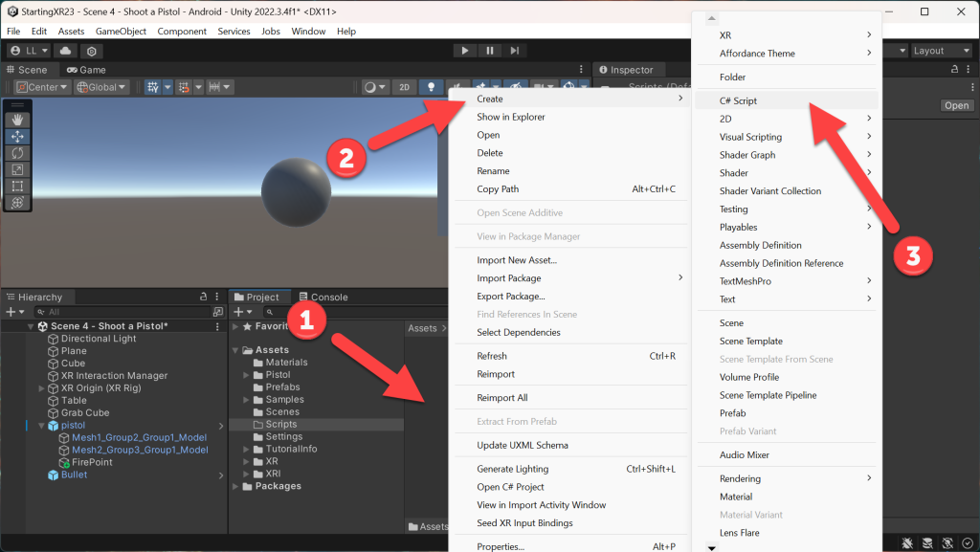Viewport: 980px width, 552px height.
Task: Select Reimport All in context menu
Action: click(569, 398)
